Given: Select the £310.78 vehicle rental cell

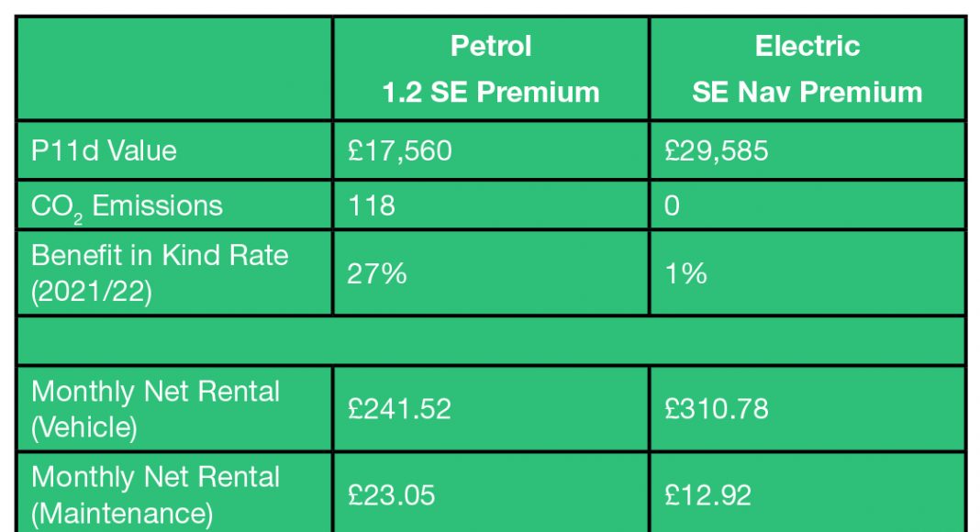Looking at the screenshot, I should [717, 408].
